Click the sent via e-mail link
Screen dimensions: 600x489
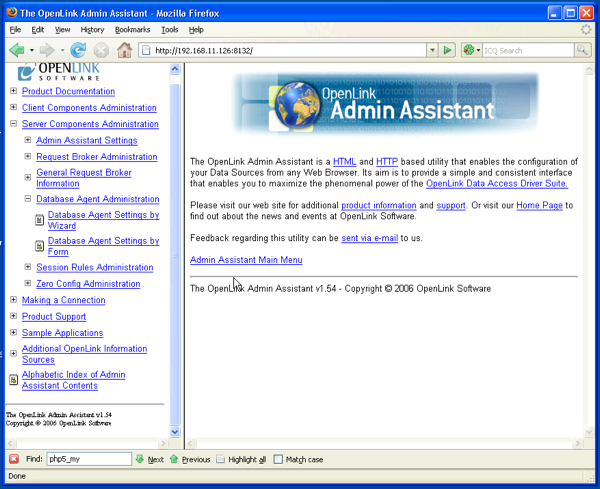(370, 238)
